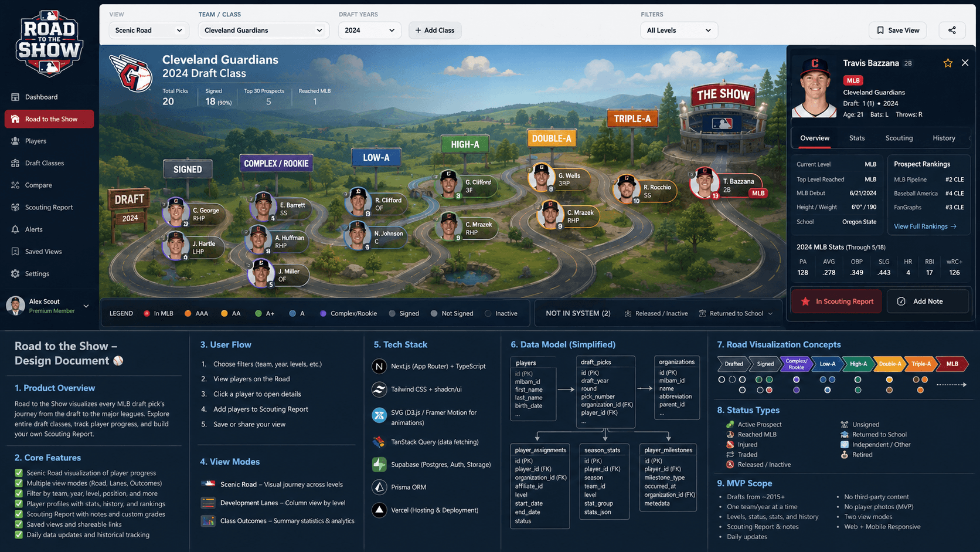Click the orange AAA legend dot
The image size is (980, 552).
(x=188, y=314)
